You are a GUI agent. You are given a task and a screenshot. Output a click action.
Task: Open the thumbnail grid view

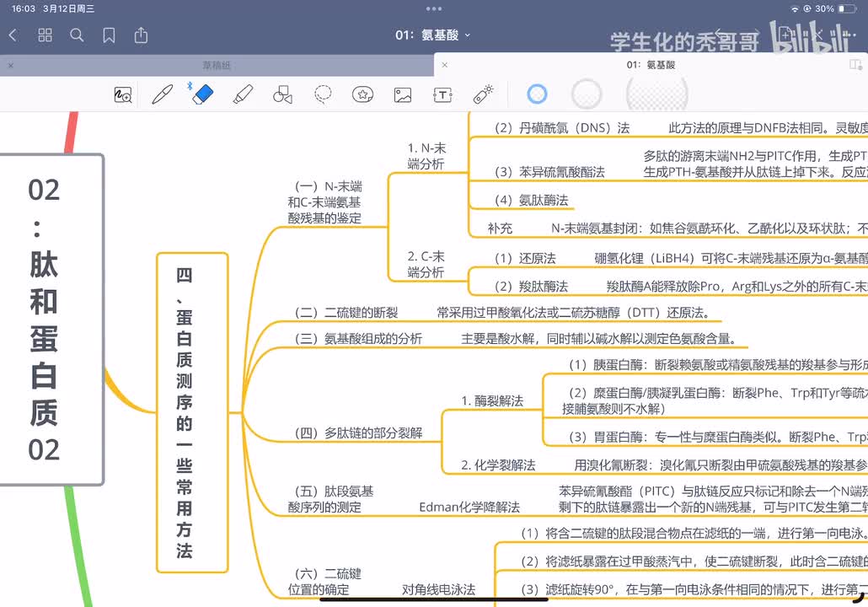45,35
